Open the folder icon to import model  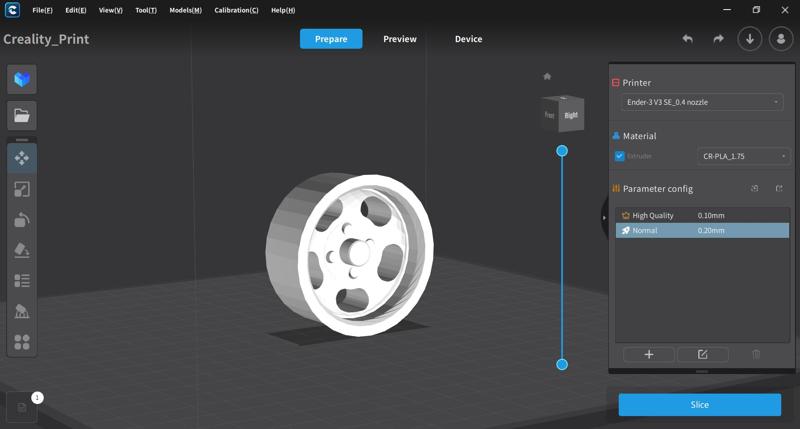[x=22, y=115]
